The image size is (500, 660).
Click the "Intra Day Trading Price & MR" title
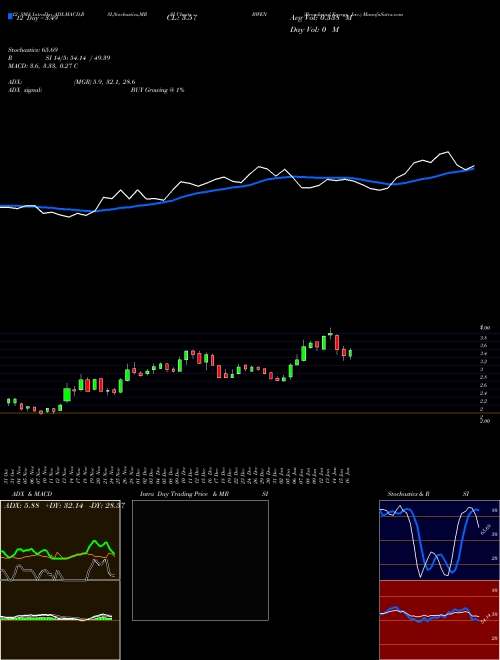184,494
